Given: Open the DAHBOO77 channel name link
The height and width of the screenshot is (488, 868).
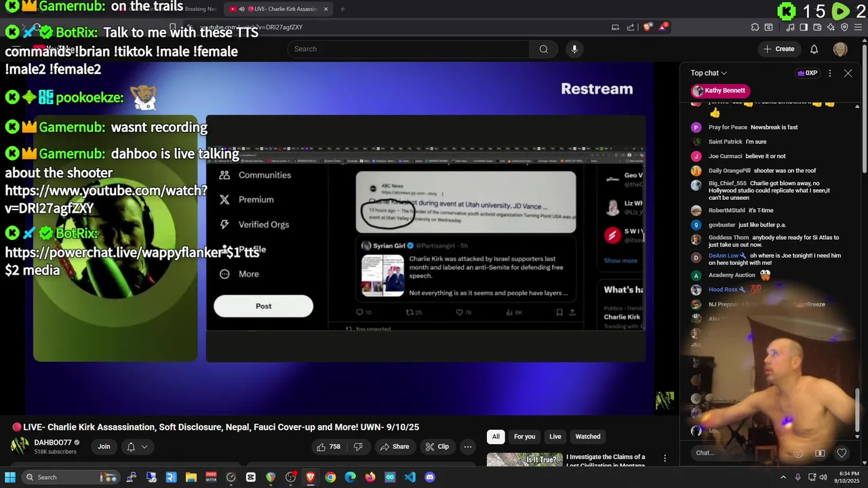Looking at the screenshot, I should click(53, 443).
